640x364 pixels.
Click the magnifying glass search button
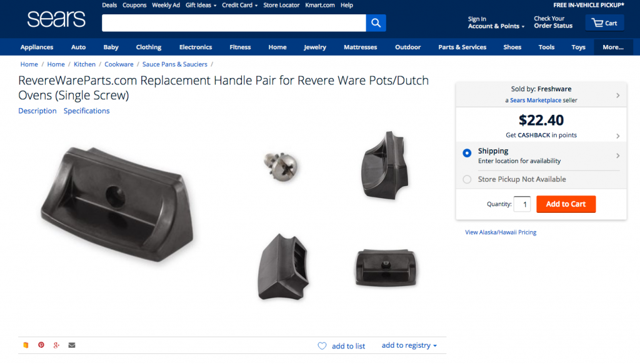coord(376,23)
